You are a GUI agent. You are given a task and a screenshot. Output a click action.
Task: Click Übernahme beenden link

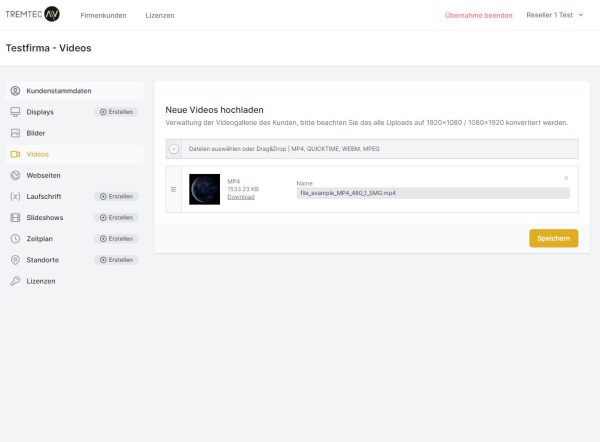[x=478, y=15]
